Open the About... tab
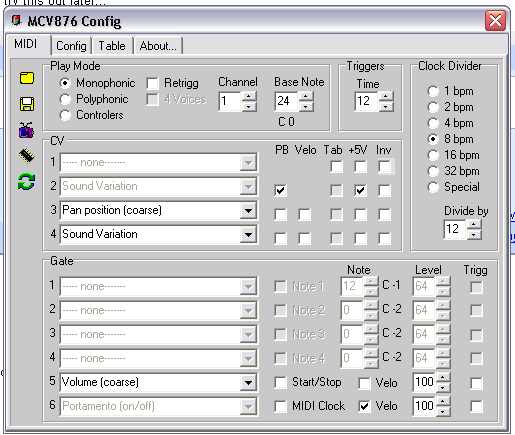Viewport: 515px width, 435px height. 158,46
